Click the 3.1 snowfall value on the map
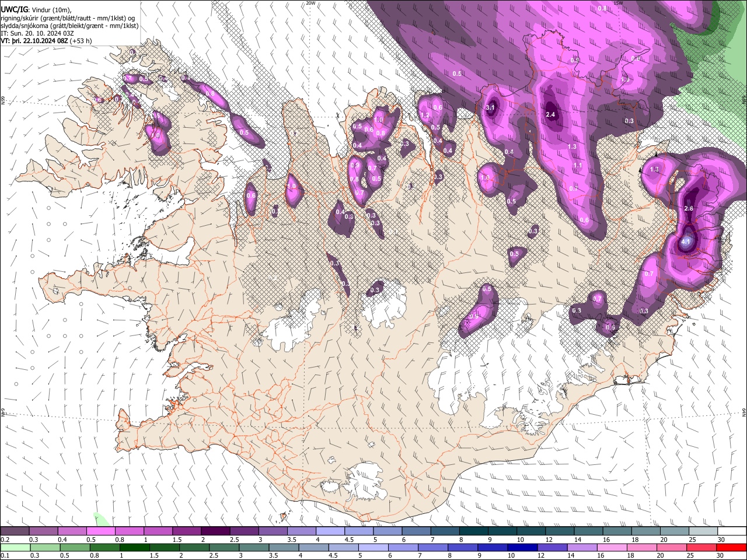747x560 pixels. click(491, 107)
